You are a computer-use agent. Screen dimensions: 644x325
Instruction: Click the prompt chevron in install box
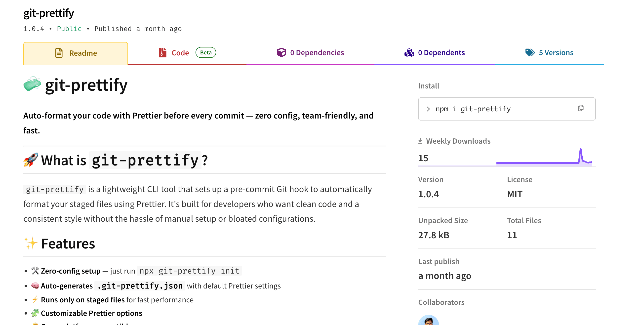[x=428, y=109]
